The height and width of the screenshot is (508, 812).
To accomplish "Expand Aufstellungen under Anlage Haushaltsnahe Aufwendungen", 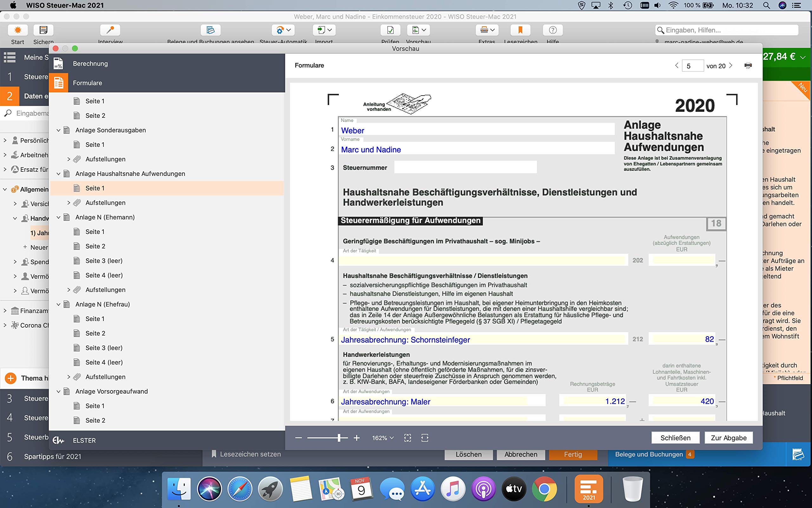I will point(69,203).
